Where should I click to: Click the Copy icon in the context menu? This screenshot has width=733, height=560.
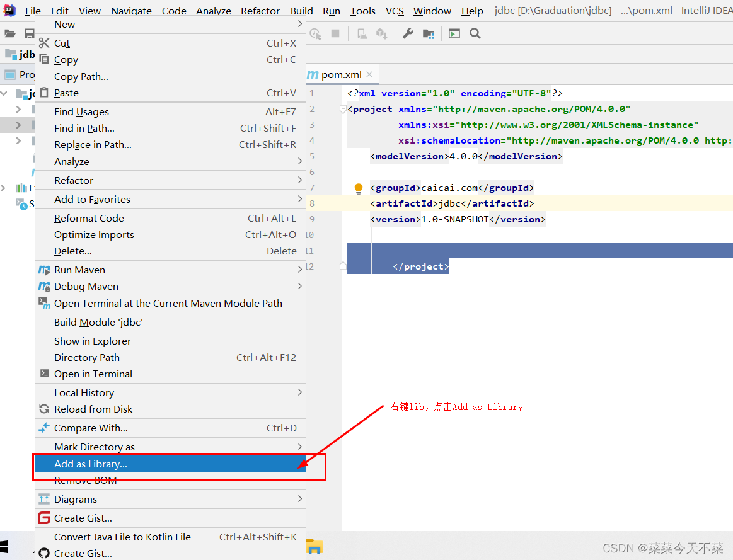coord(44,59)
